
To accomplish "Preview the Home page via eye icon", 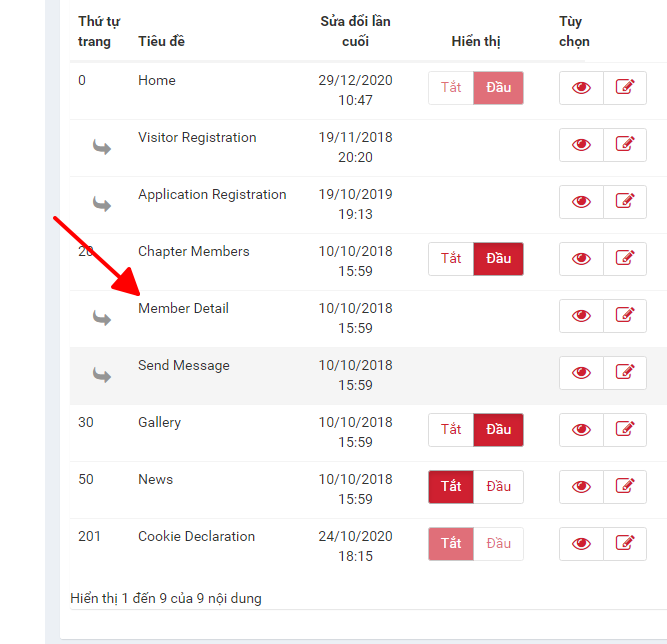I will pyautogui.click(x=581, y=88).
